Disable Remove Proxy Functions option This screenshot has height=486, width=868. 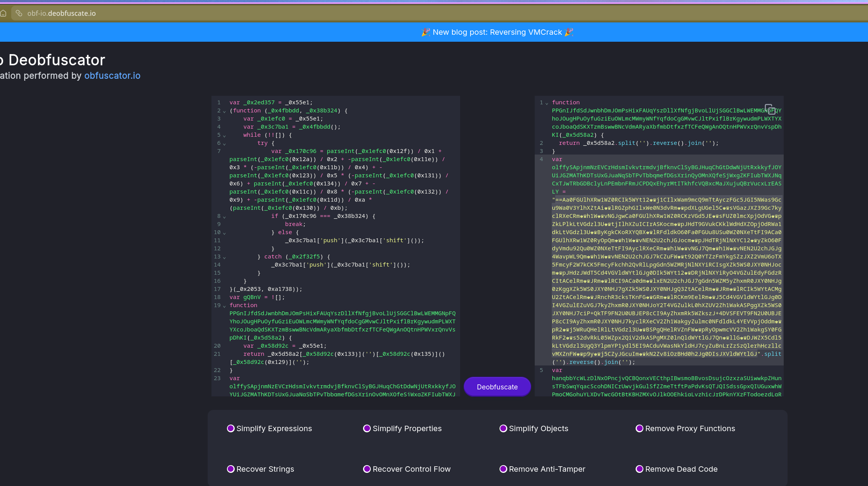pos(639,428)
